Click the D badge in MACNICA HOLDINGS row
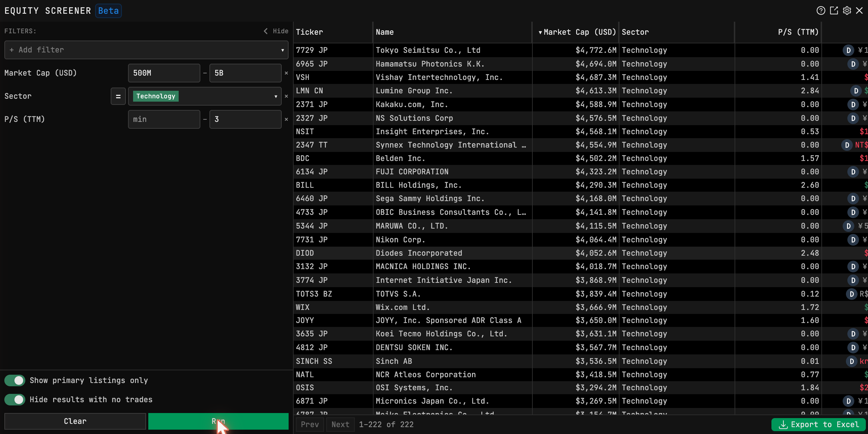Image resolution: width=868 pixels, height=434 pixels. [x=853, y=267]
